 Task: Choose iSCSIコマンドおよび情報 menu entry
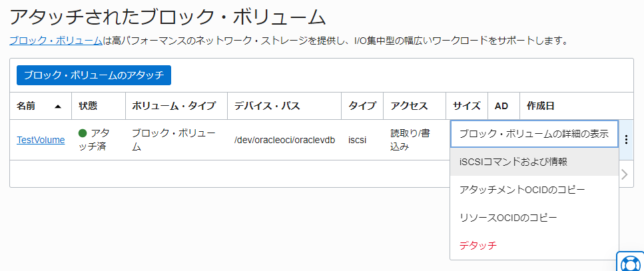pyautogui.click(x=513, y=162)
